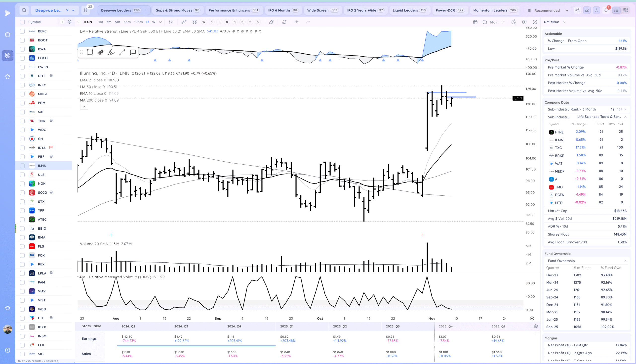Open the search magnifier icon

(x=24, y=10)
